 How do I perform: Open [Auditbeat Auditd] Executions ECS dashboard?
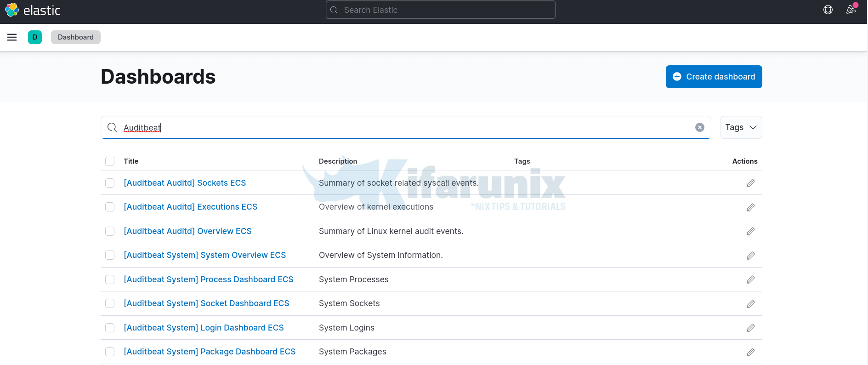click(x=190, y=207)
